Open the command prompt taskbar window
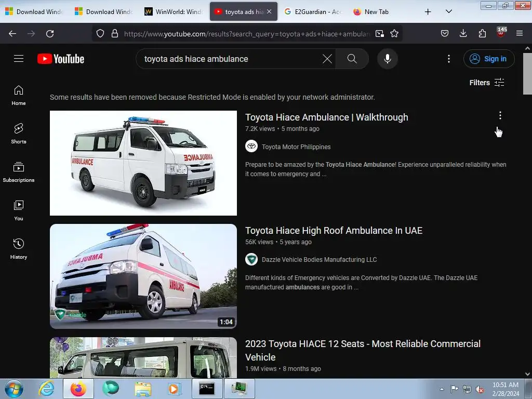The height and width of the screenshot is (399, 532). [x=207, y=389]
